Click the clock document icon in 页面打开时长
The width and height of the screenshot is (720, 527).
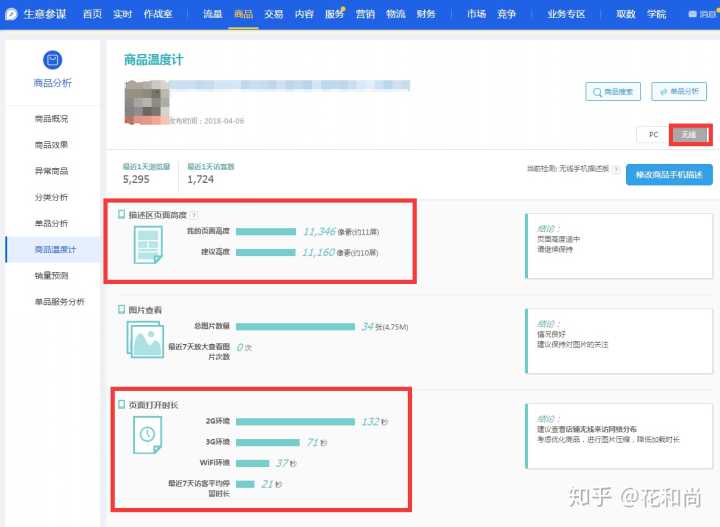tap(147, 435)
